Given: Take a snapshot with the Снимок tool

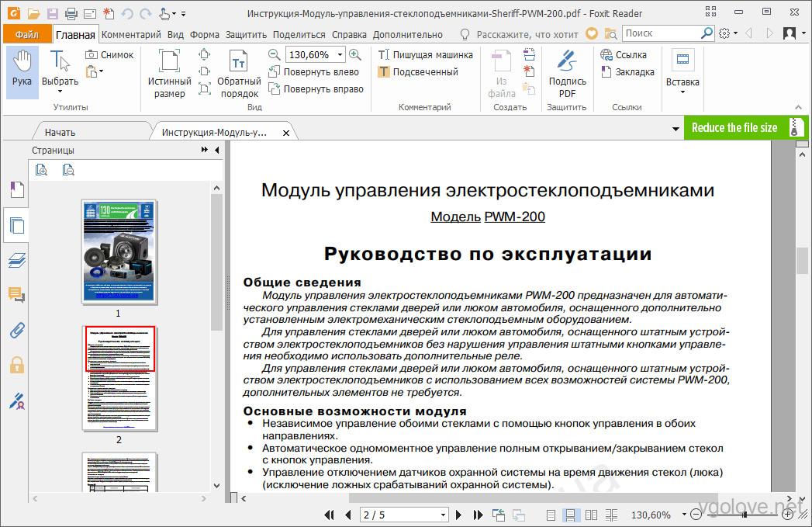Looking at the screenshot, I should 109,54.
